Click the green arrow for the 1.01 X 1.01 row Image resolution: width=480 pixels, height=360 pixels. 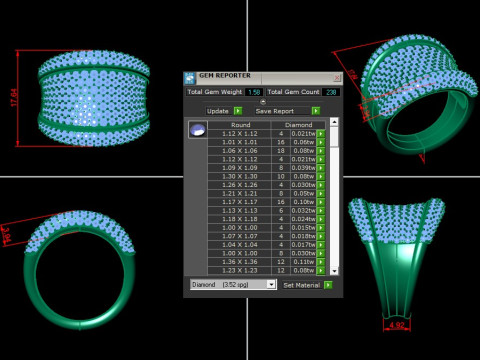tap(321, 142)
